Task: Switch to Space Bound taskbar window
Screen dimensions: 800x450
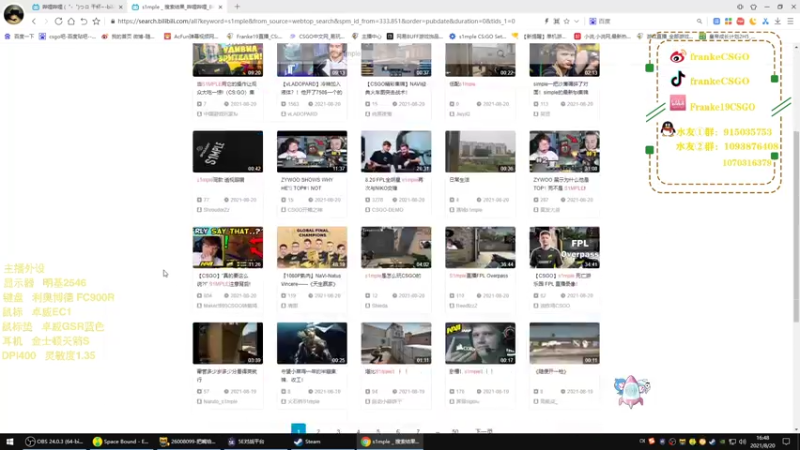Action: pyautogui.click(x=121, y=442)
